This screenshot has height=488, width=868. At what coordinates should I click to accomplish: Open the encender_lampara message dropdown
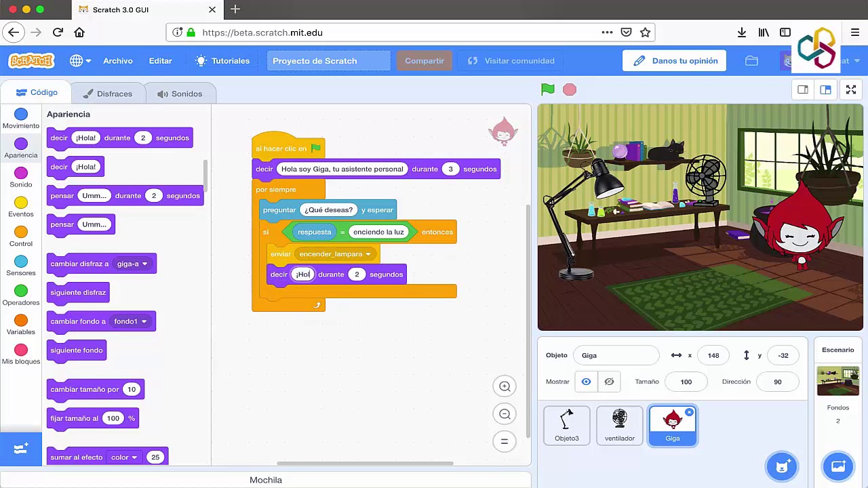tap(335, 254)
